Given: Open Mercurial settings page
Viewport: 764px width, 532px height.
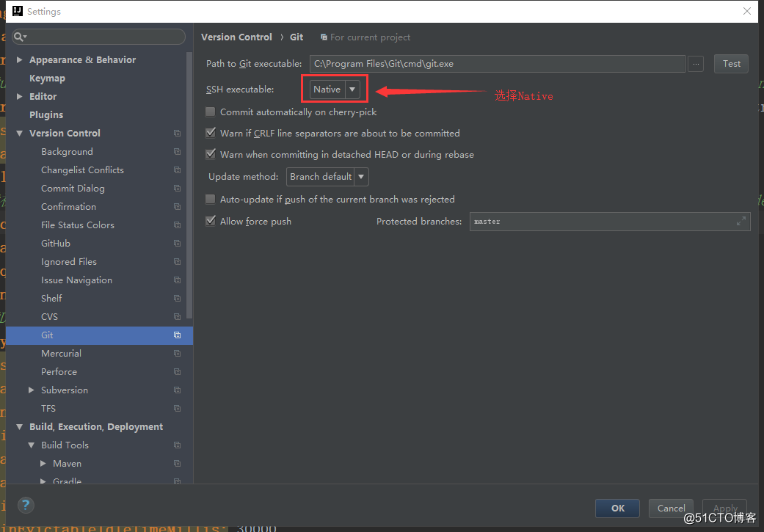Looking at the screenshot, I should pos(62,353).
